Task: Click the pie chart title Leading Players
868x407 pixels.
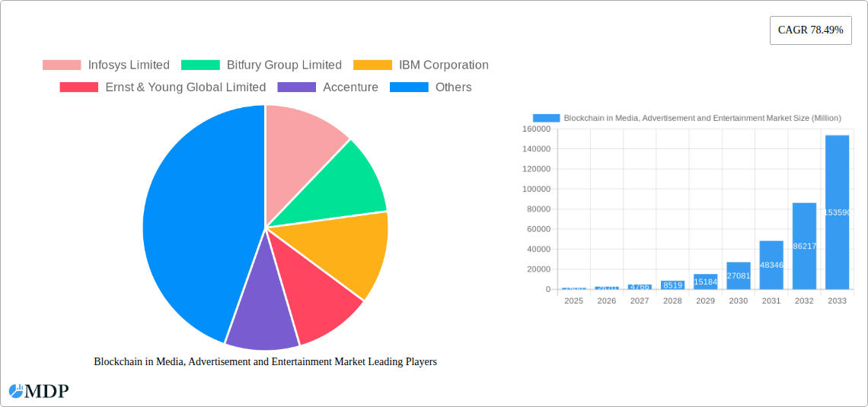Action: (266, 361)
